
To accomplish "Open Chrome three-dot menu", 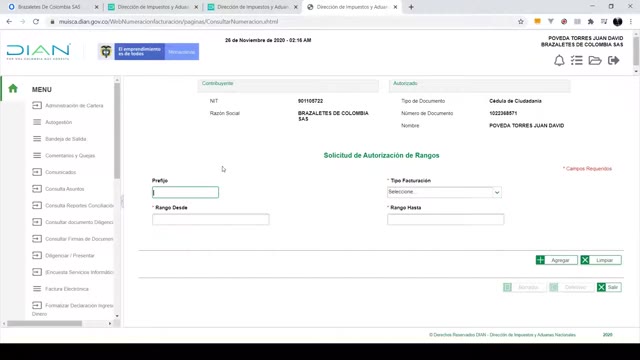I will point(631,22).
